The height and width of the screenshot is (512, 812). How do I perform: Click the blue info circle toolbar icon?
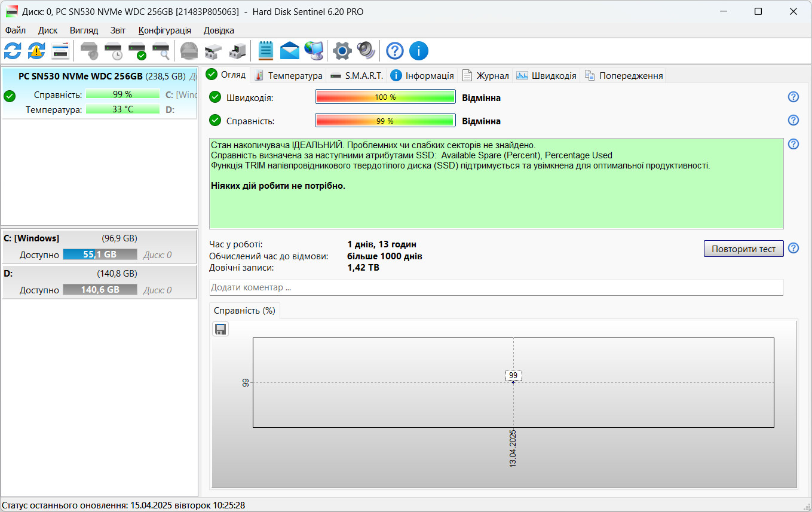coord(418,51)
